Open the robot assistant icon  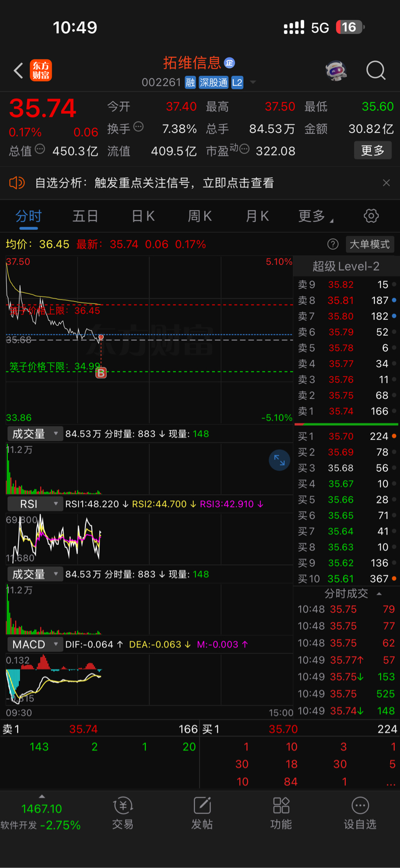tap(336, 70)
